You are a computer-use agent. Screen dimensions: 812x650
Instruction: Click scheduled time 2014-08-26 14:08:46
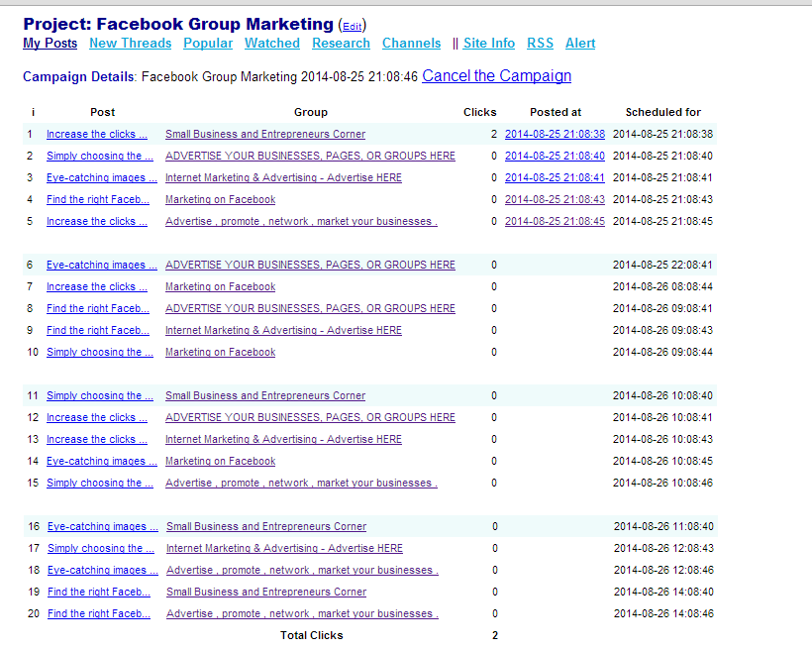(x=663, y=612)
